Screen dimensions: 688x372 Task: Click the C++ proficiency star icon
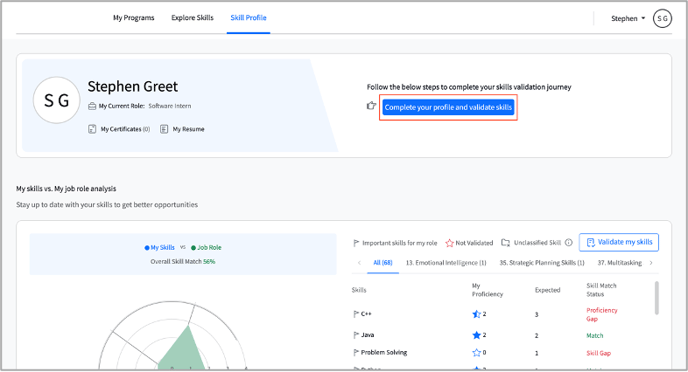(476, 314)
